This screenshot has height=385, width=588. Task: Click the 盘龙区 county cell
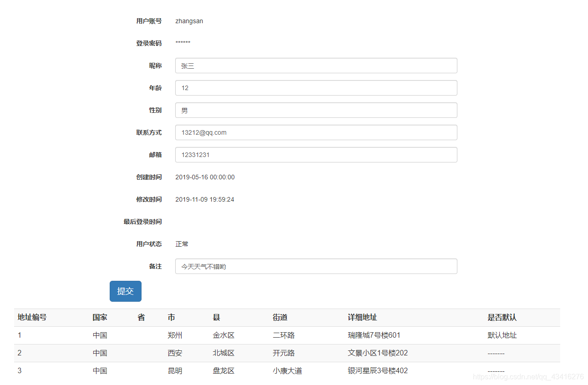click(x=224, y=371)
